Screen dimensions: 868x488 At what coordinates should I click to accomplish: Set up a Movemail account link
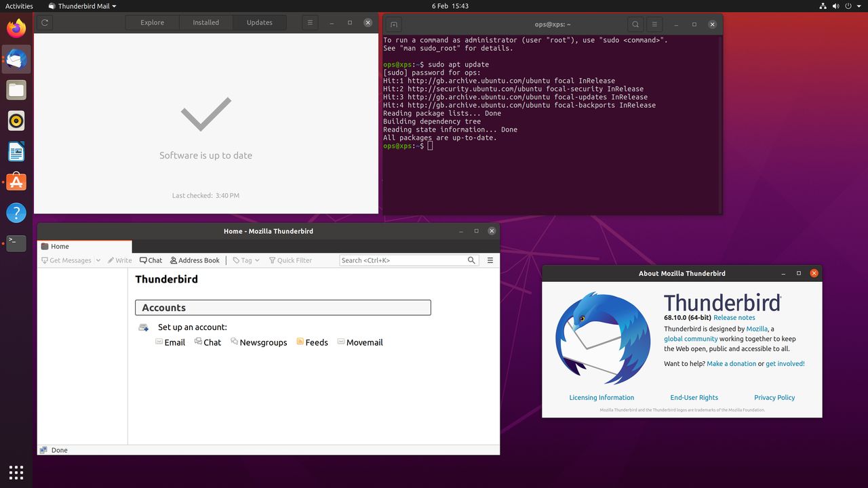pyautogui.click(x=365, y=342)
